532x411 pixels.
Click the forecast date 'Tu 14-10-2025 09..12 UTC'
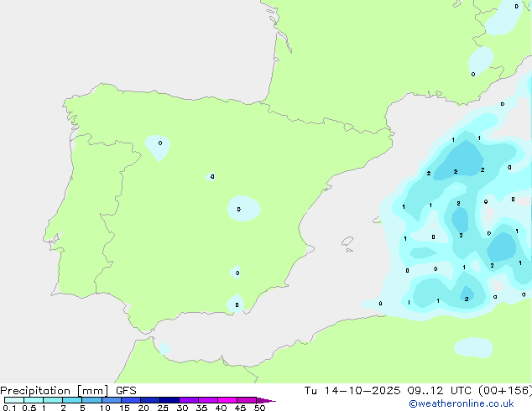click(x=388, y=391)
